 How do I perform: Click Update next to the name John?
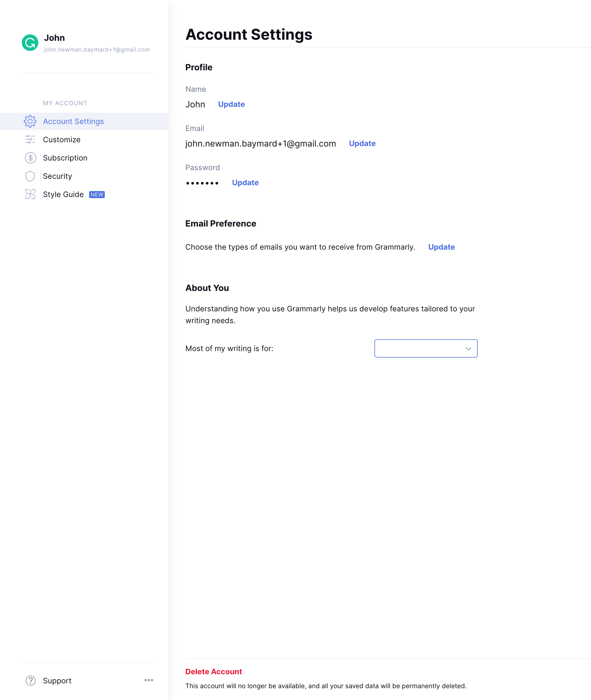coord(231,104)
